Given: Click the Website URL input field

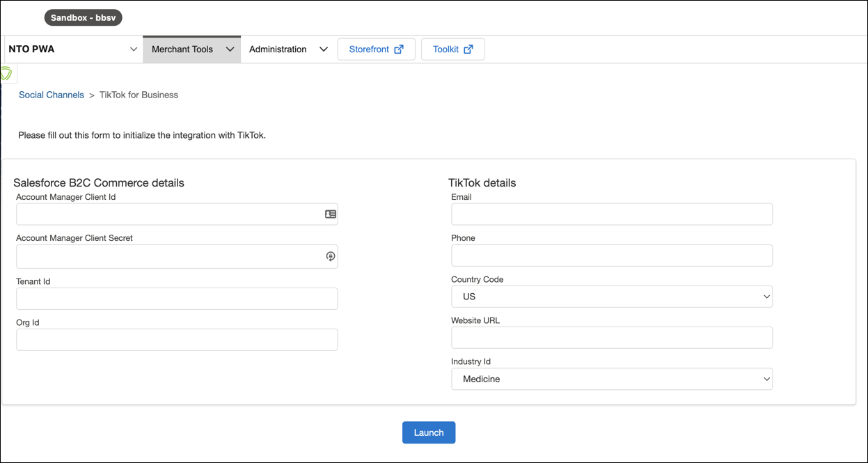Looking at the screenshot, I should click(612, 338).
